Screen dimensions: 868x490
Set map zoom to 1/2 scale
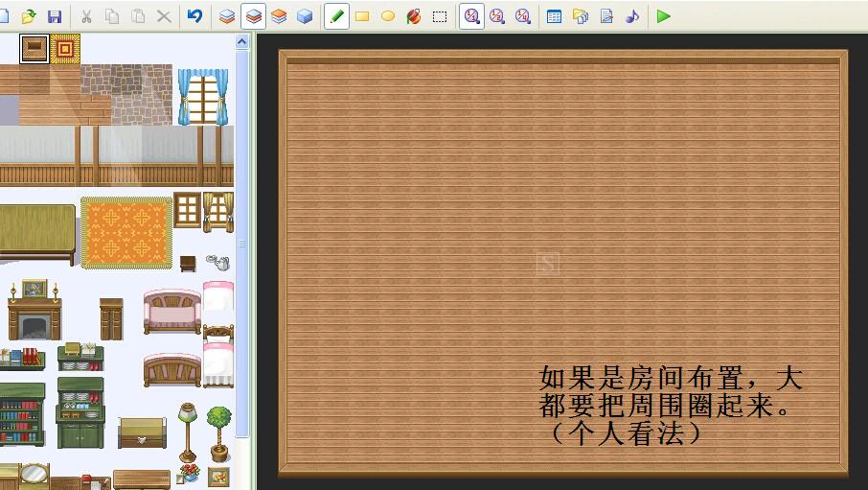[x=497, y=16]
